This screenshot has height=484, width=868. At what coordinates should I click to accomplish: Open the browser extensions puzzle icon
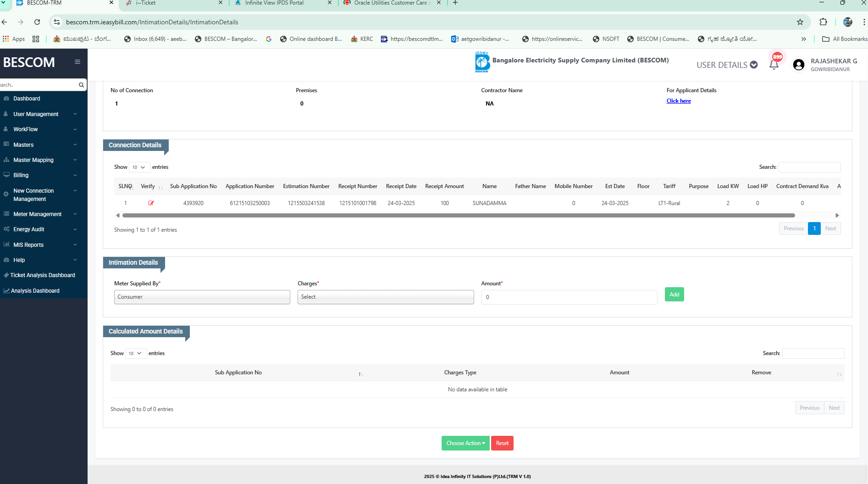824,22
